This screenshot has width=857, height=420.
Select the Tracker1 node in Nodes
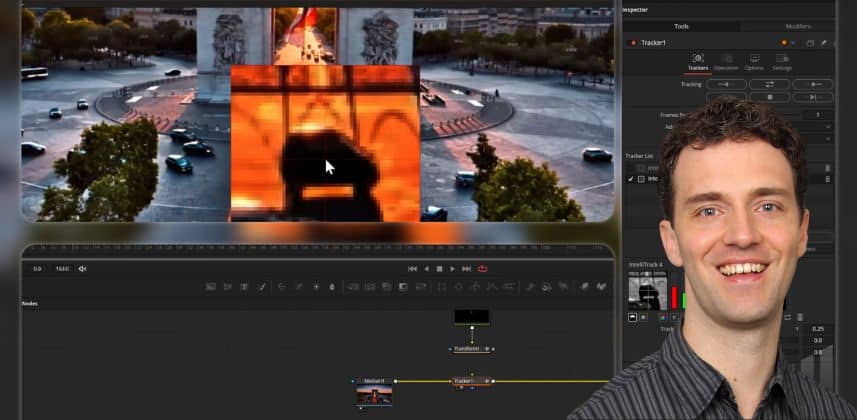coord(472,381)
